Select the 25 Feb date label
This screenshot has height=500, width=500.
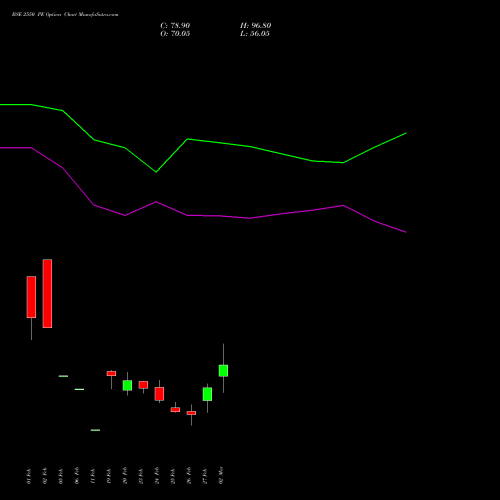[x=173, y=476]
